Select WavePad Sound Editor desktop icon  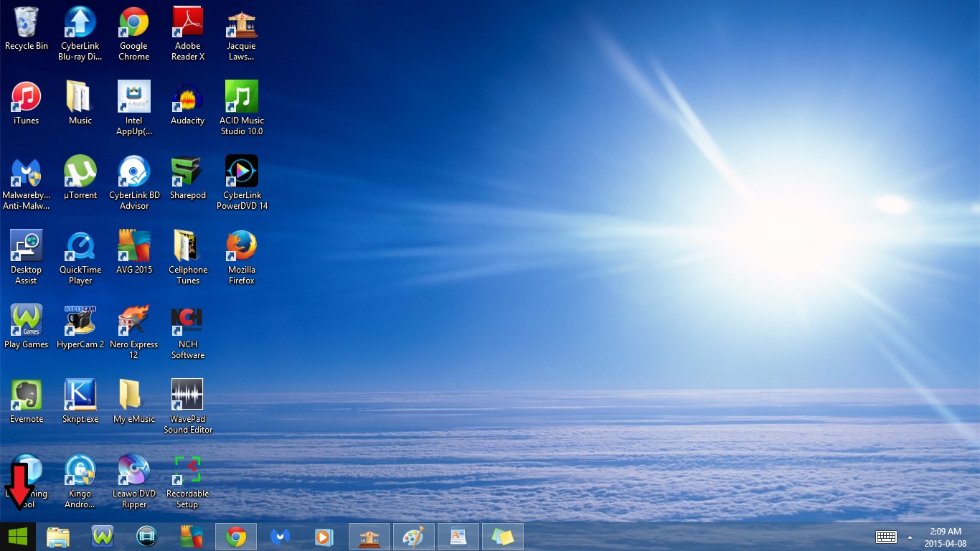coord(188,407)
